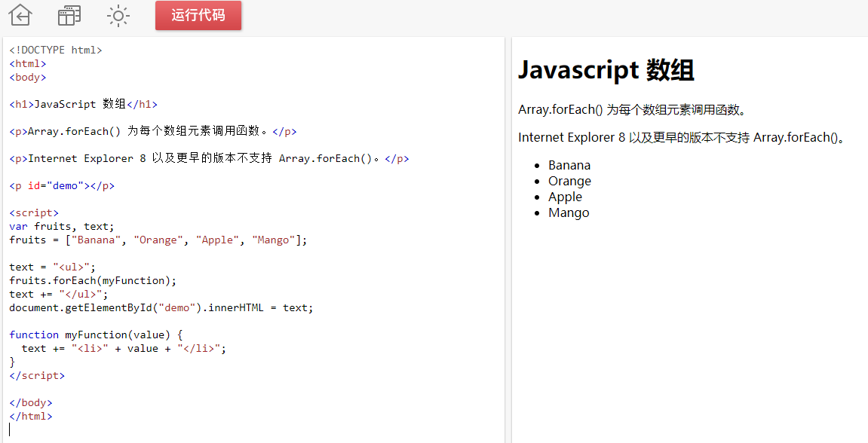Click the fruits.forEach(myFunction); line
Image resolution: width=868 pixels, height=443 pixels.
pyautogui.click(x=93, y=280)
